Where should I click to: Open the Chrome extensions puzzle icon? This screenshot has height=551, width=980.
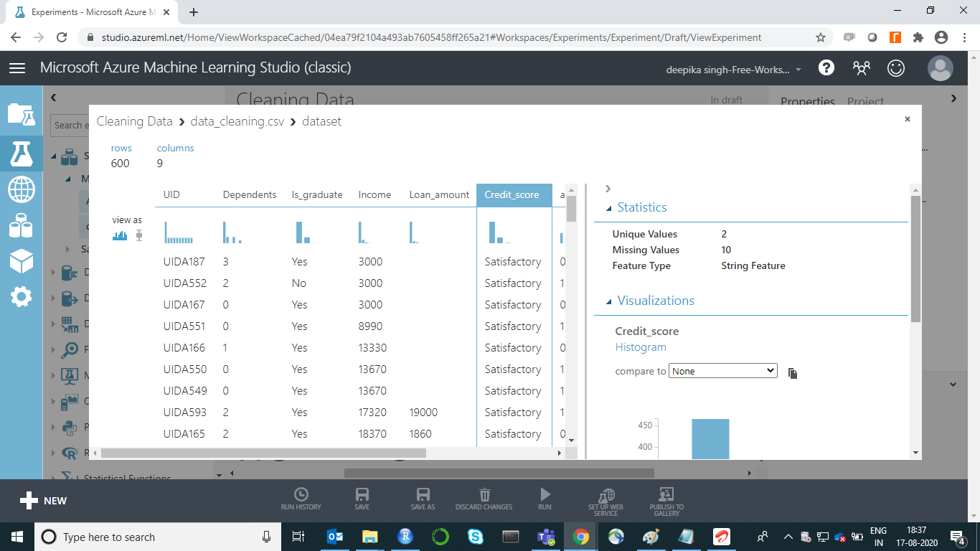coord(918,37)
